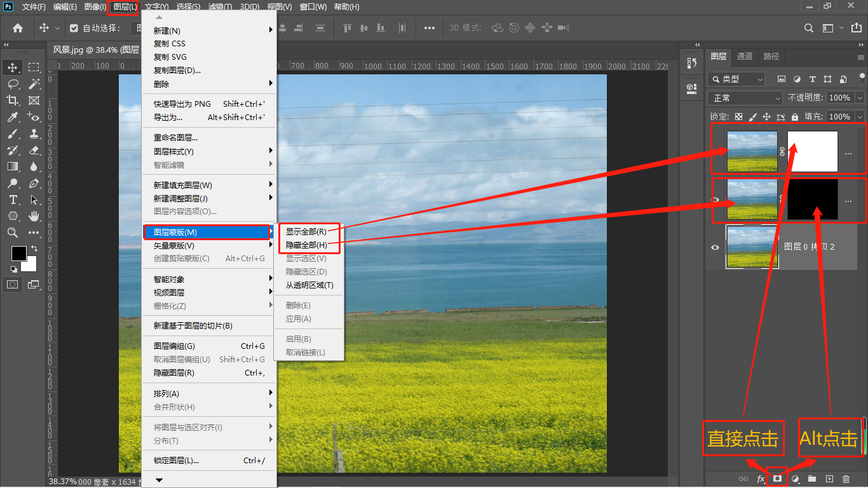This screenshot has height=488, width=868.
Task: Open the 正常 blend mode dropdown
Action: coord(745,98)
